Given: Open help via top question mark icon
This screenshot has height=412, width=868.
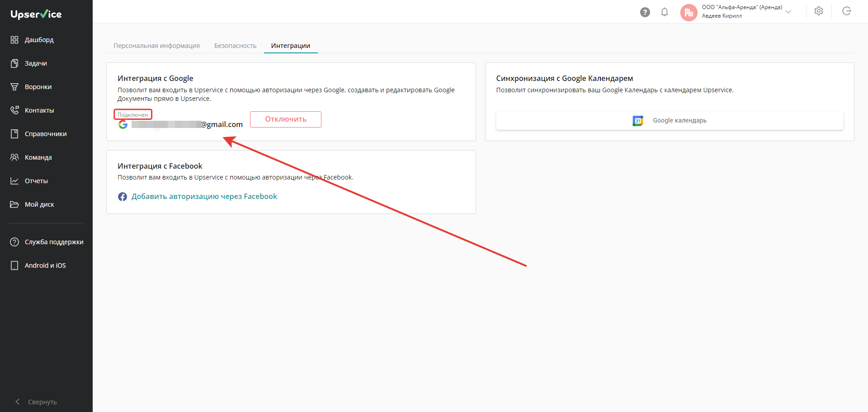Looking at the screenshot, I should pyautogui.click(x=645, y=12).
